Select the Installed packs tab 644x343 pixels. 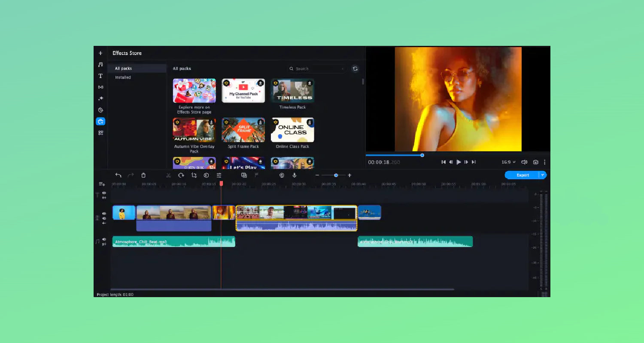tap(123, 78)
